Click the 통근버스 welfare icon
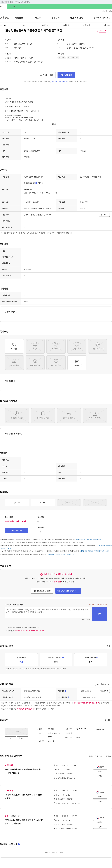This screenshot has width=112, height=868. point(14,346)
